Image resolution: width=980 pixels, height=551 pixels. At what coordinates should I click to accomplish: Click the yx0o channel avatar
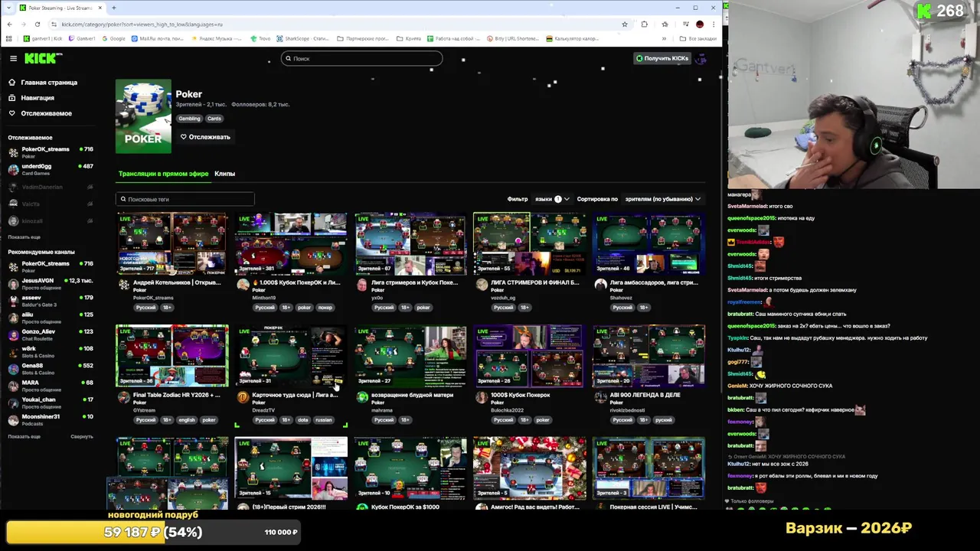(x=362, y=285)
